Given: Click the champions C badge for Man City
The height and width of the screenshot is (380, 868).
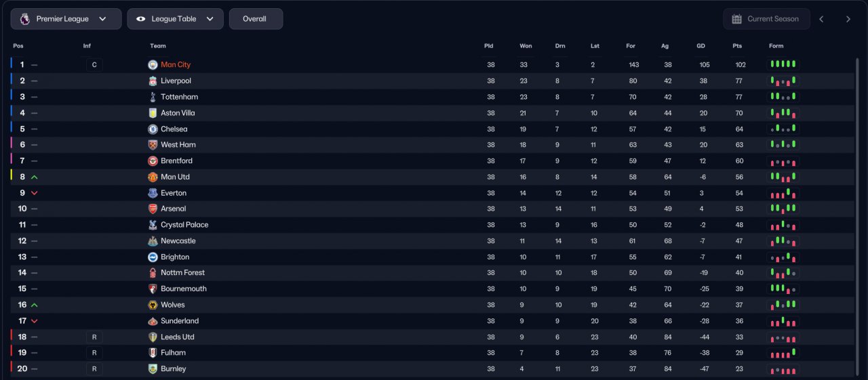Looking at the screenshot, I should click(94, 65).
